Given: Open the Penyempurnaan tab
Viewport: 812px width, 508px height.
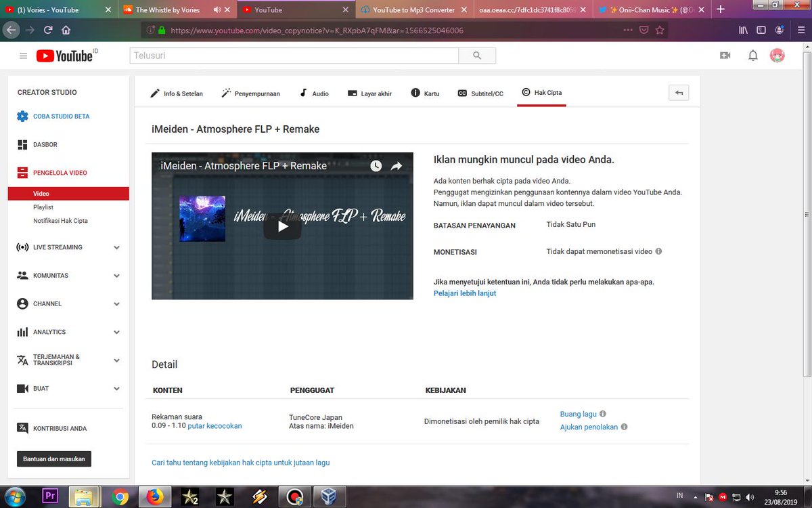Looking at the screenshot, I should (250, 93).
